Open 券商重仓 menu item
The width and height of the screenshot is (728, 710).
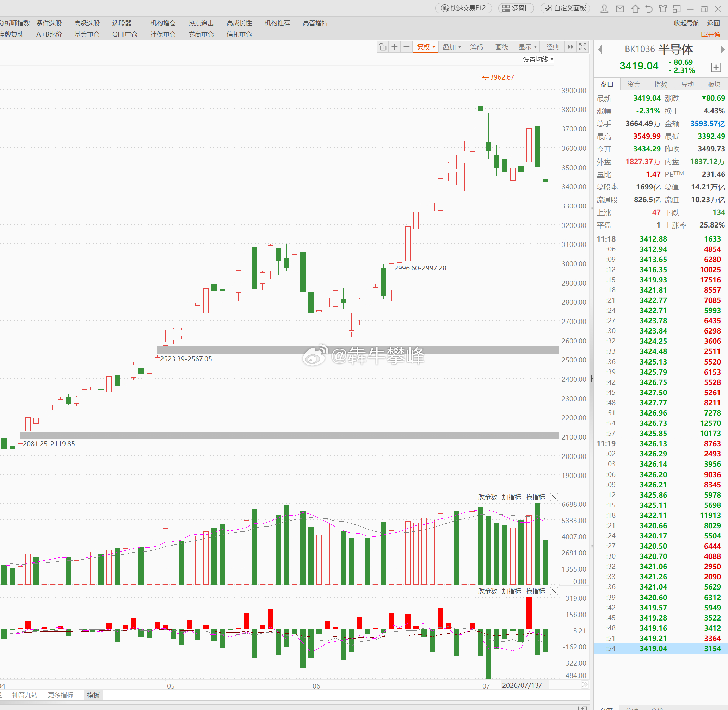(201, 34)
